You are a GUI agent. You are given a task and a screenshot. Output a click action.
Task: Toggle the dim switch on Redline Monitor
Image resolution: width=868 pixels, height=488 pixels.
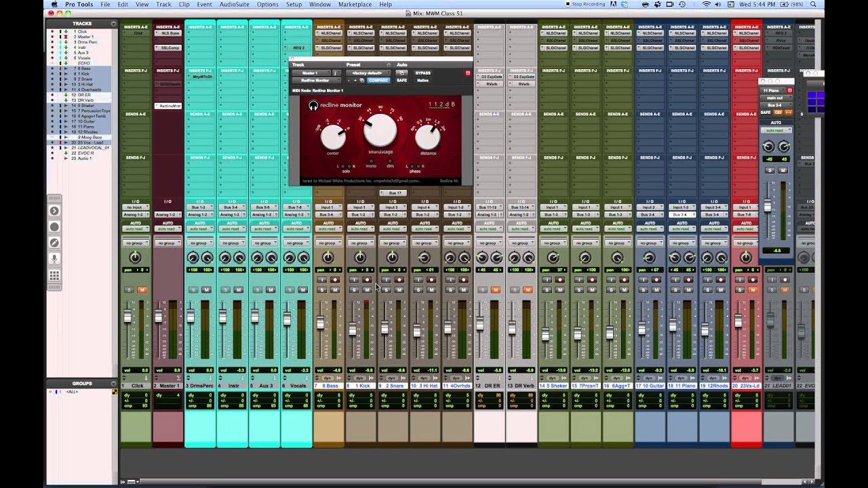390,161
